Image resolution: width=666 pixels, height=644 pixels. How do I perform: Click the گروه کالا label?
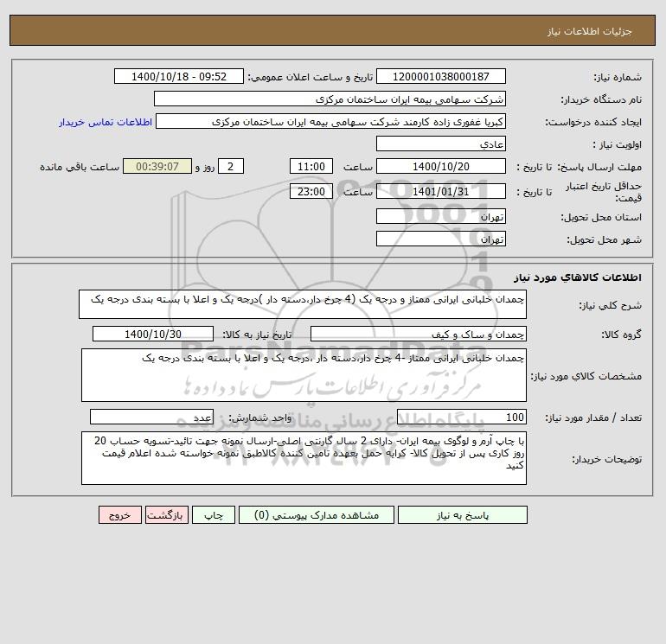621,335
